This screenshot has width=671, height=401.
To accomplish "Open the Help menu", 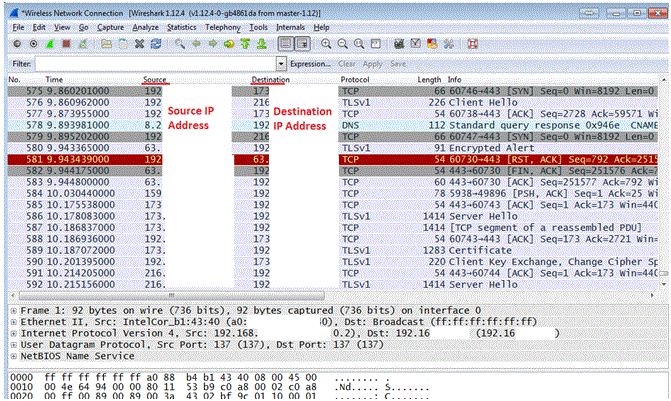I will coord(321,27).
